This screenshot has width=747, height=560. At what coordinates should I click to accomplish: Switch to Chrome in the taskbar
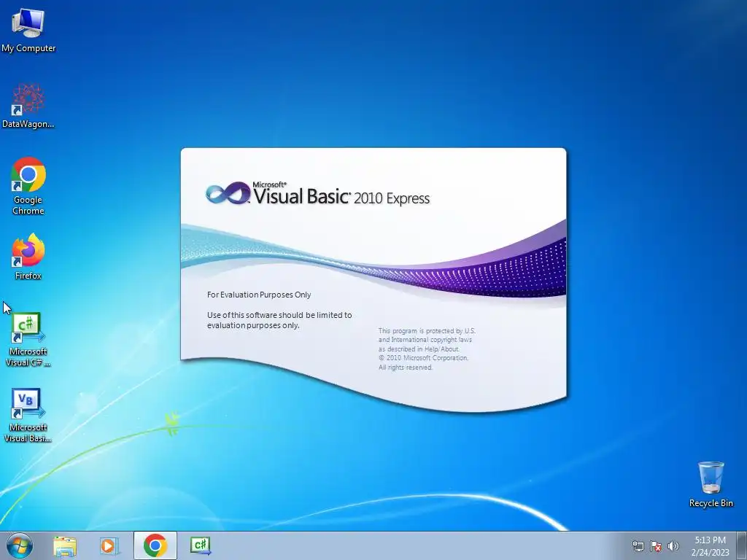155,545
